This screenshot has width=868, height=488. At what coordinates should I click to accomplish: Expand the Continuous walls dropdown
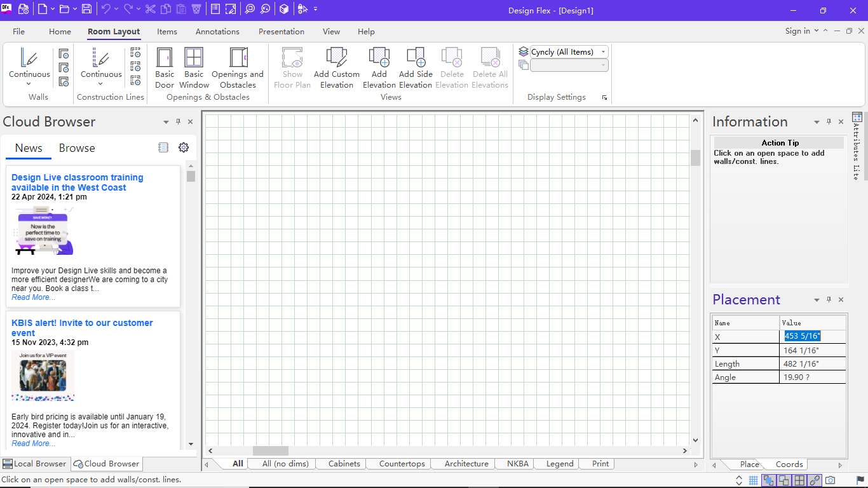coord(29,83)
